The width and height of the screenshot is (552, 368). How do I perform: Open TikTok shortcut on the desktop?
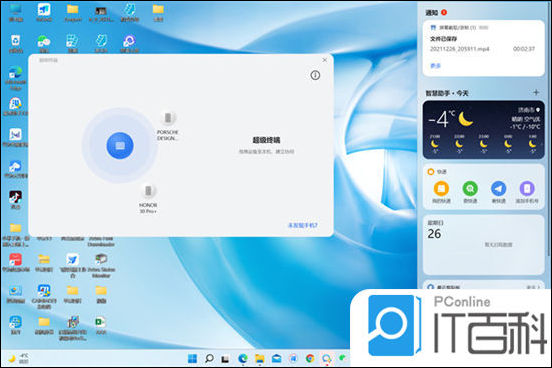click(x=15, y=200)
